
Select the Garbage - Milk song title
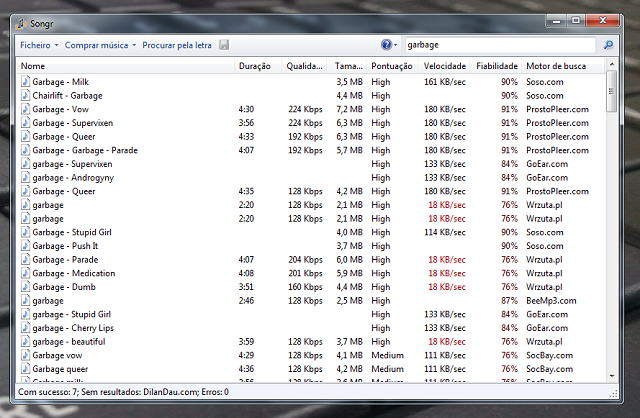(x=60, y=82)
